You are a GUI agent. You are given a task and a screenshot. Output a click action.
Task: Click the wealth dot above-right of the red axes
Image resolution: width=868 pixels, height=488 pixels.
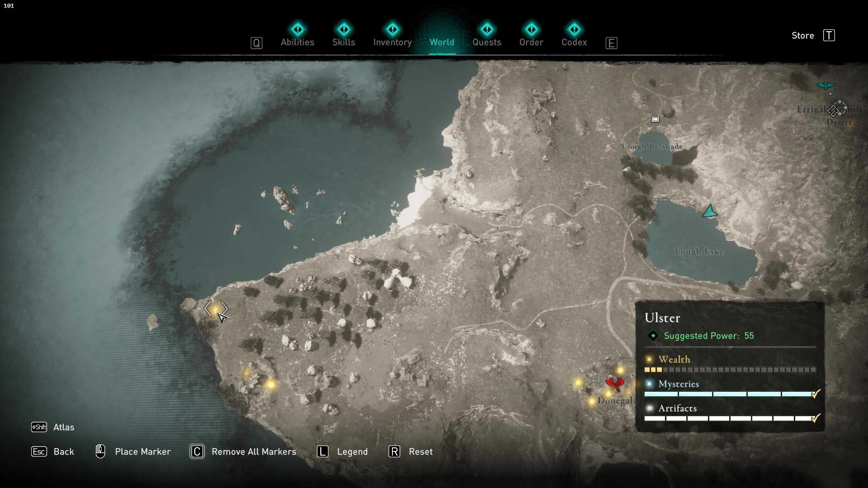coord(620,371)
